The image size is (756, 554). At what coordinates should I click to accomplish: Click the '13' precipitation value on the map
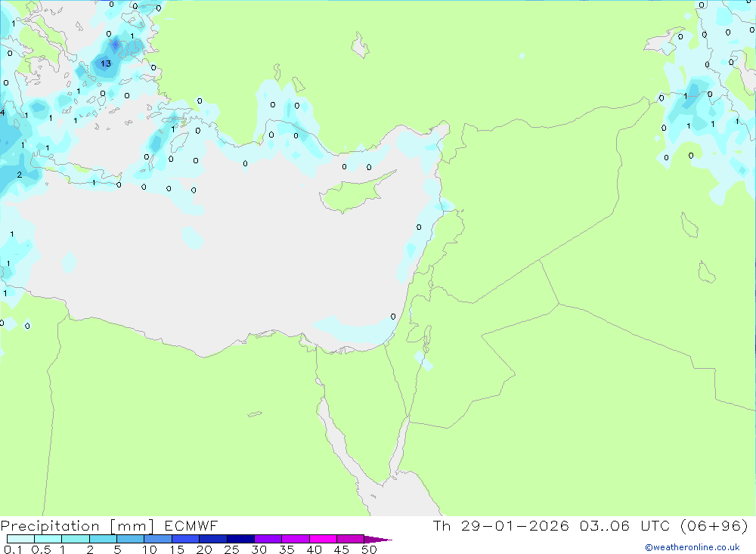click(x=106, y=63)
